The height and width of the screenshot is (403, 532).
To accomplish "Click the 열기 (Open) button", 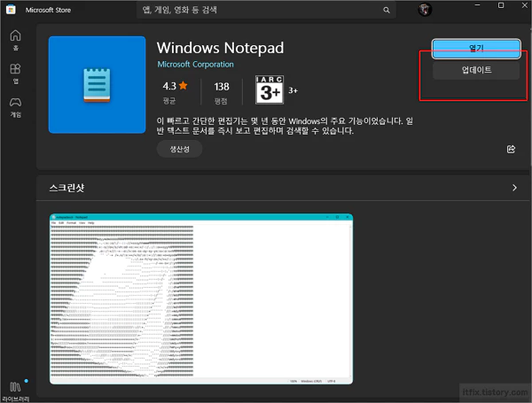I will coord(476,49).
